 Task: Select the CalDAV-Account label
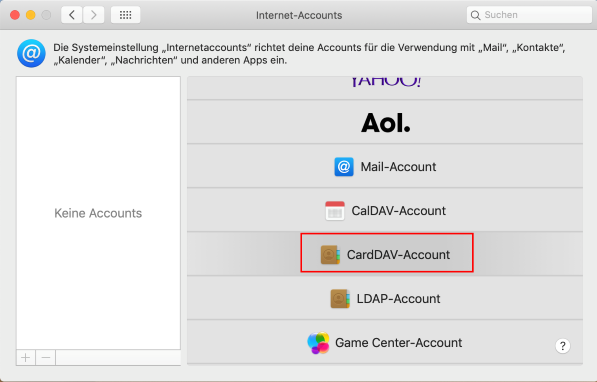(x=398, y=211)
